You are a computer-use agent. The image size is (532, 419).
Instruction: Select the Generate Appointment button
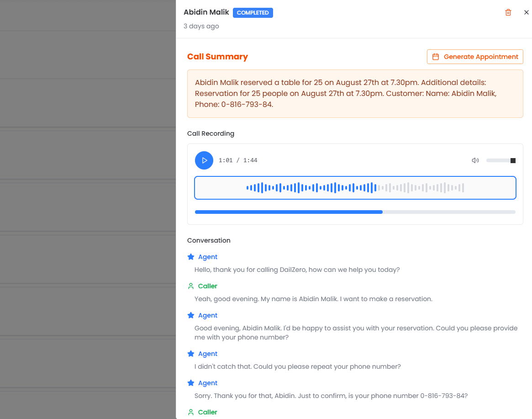click(475, 56)
